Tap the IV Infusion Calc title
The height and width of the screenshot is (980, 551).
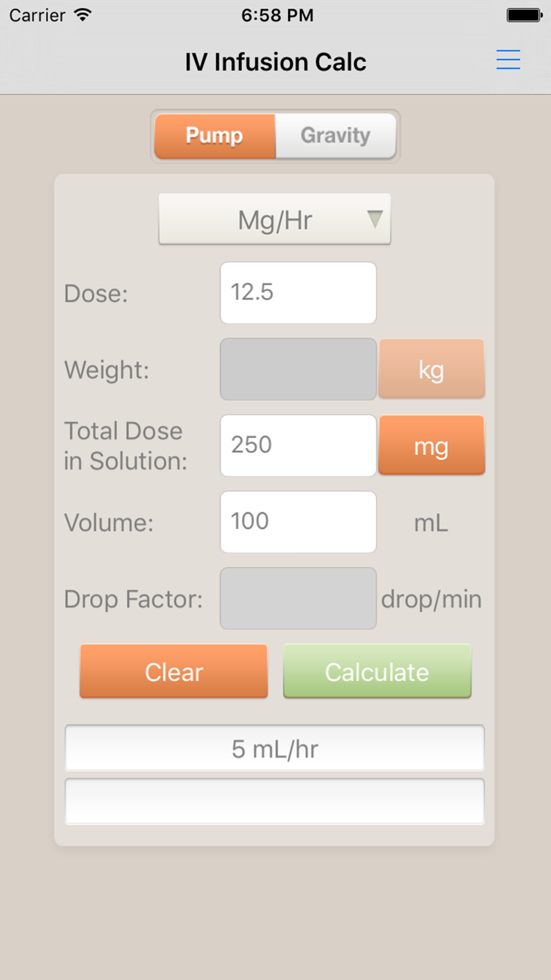pos(275,62)
